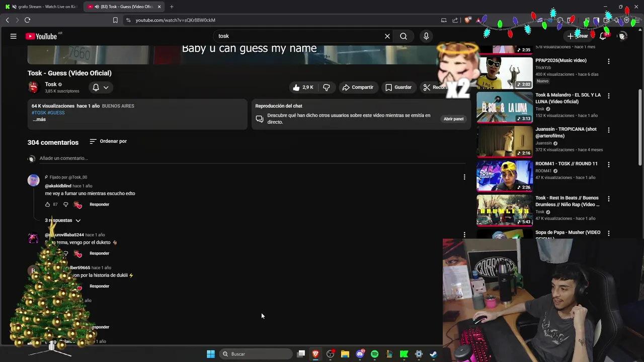Click Abrir panel for chat replay
Screen dimensions: 644x362
(x=453, y=119)
